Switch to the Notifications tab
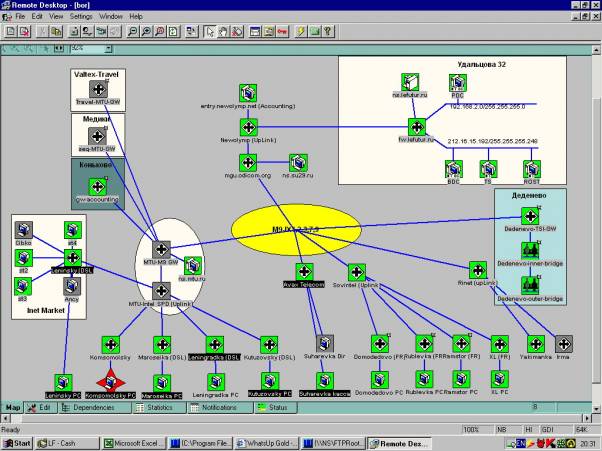Image resolution: width=602 pixels, height=451 pixels. pos(219,408)
